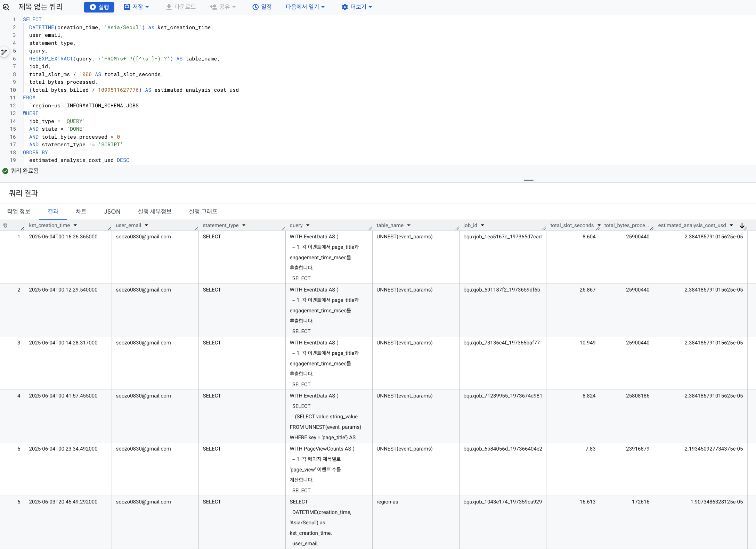Switch to the 작업 정보 tab

[19, 211]
